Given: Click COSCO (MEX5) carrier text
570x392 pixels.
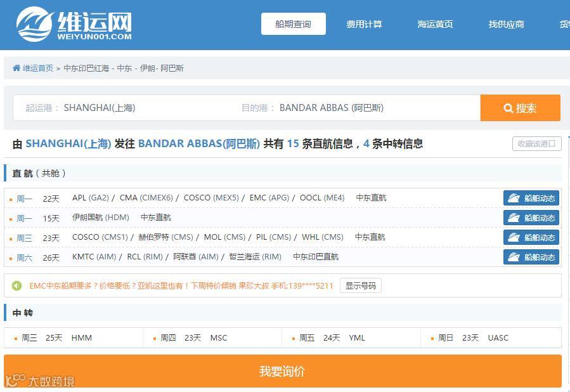Looking at the screenshot, I should (x=211, y=198).
